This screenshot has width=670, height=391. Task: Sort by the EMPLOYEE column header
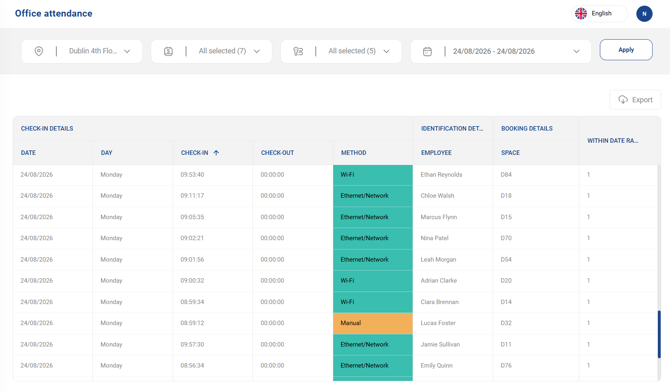click(x=436, y=153)
